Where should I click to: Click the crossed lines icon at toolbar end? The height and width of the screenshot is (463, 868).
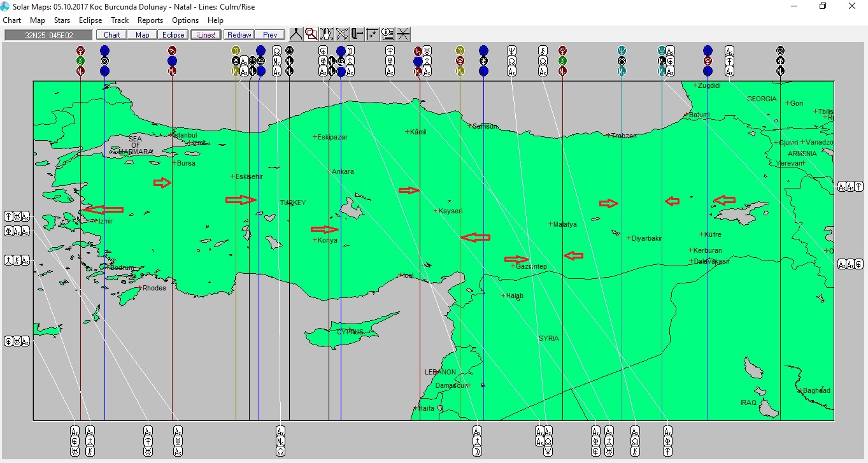coord(403,34)
